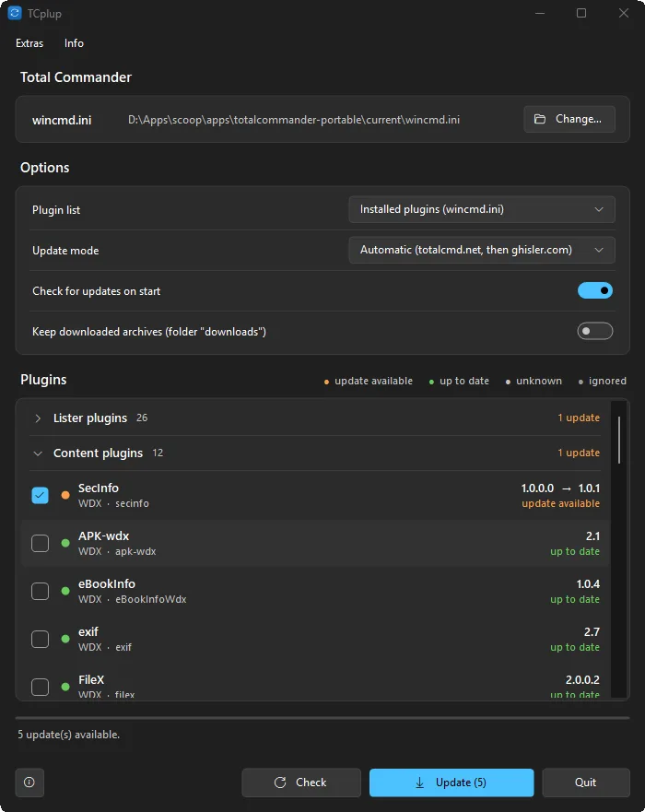Click the orange status dot beside SecInfo
645x812 pixels.
pyautogui.click(x=65, y=495)
